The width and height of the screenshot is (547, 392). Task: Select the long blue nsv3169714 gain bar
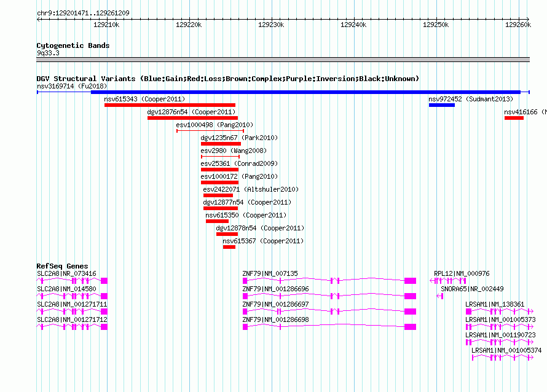(283, 92)
